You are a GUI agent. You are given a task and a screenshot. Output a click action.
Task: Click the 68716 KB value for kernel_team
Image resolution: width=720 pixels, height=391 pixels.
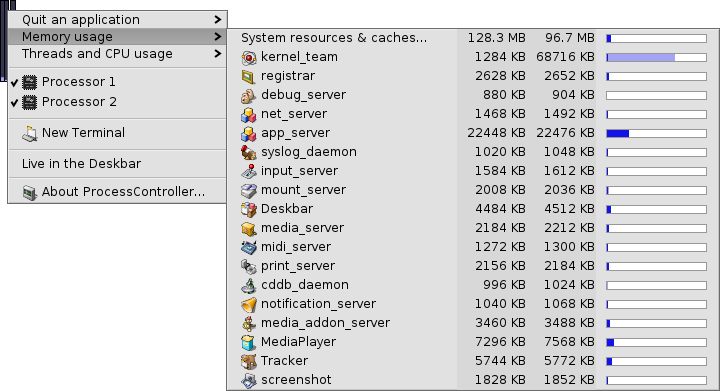point(565,57)
